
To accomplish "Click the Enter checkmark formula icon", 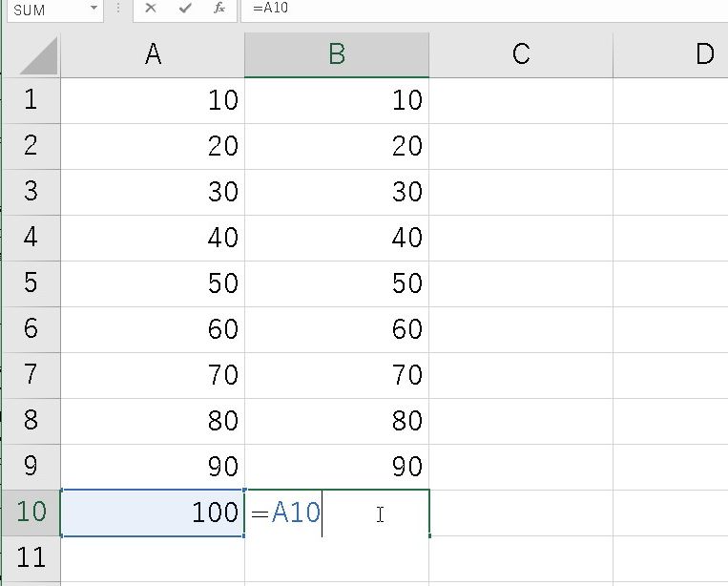I will 184,9.
